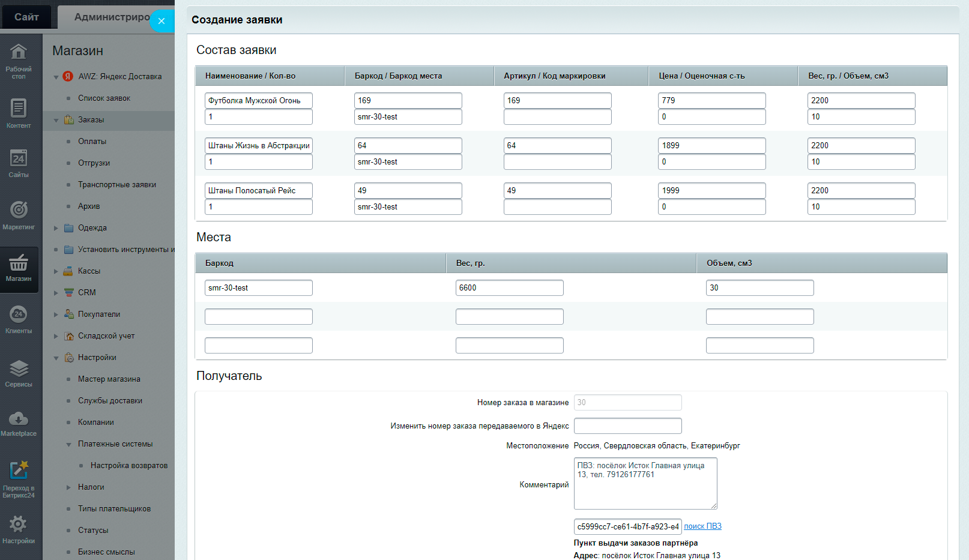Open Настройка возвратов menu item
969x560 pixels.
pos(129,465)
